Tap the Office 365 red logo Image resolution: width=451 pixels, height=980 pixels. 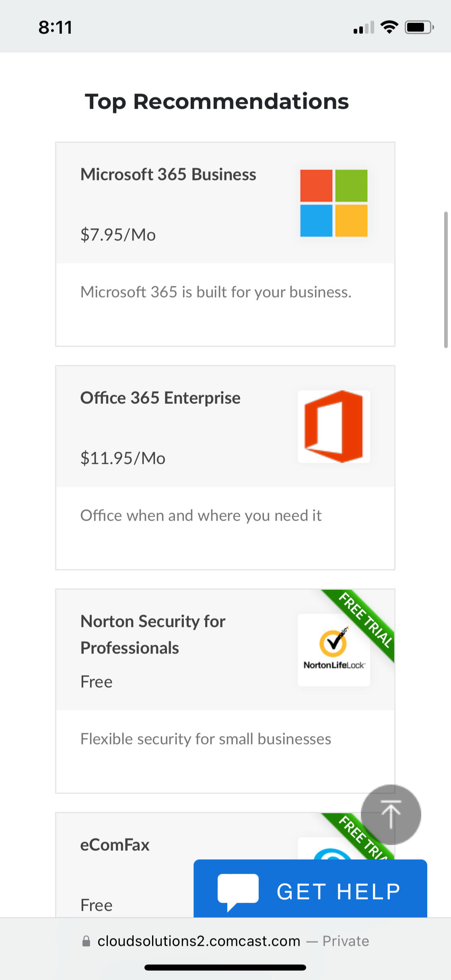334,426
